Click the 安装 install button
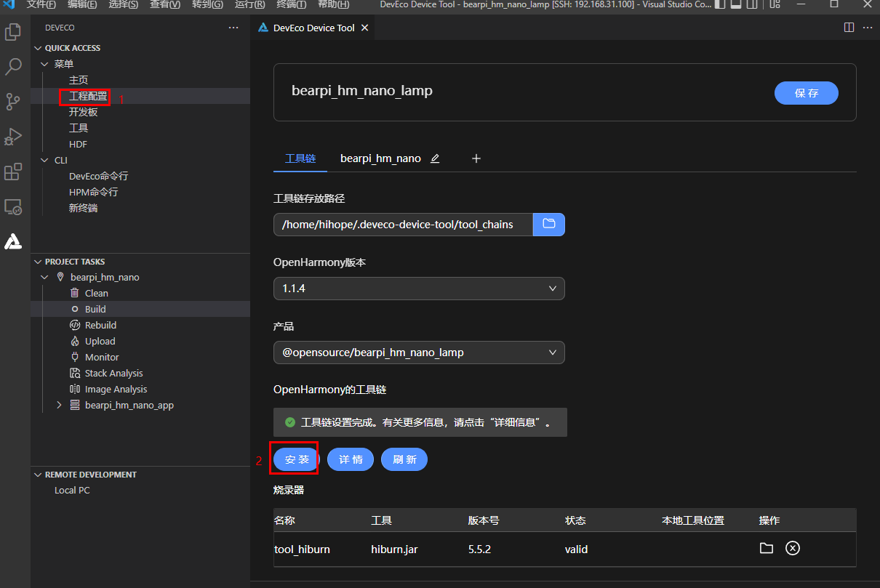This screenshot has width=880, height=588. [x=297, y=459]
